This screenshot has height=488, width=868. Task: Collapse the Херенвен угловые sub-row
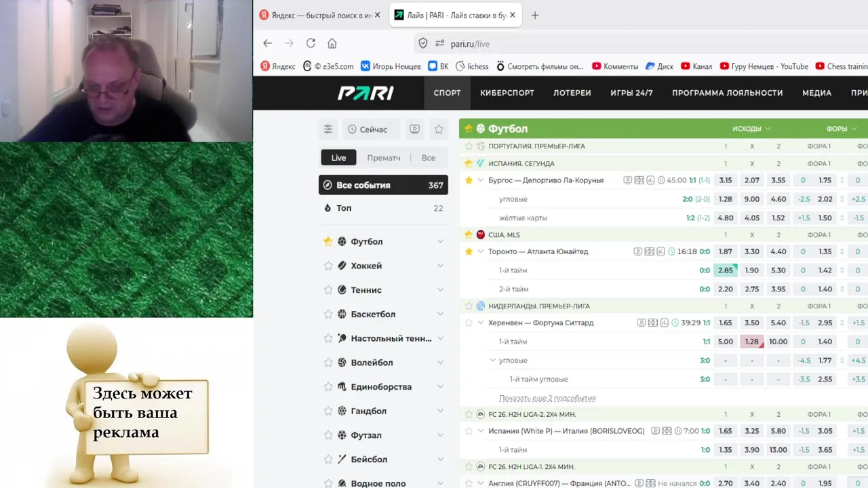pos(493,361)
